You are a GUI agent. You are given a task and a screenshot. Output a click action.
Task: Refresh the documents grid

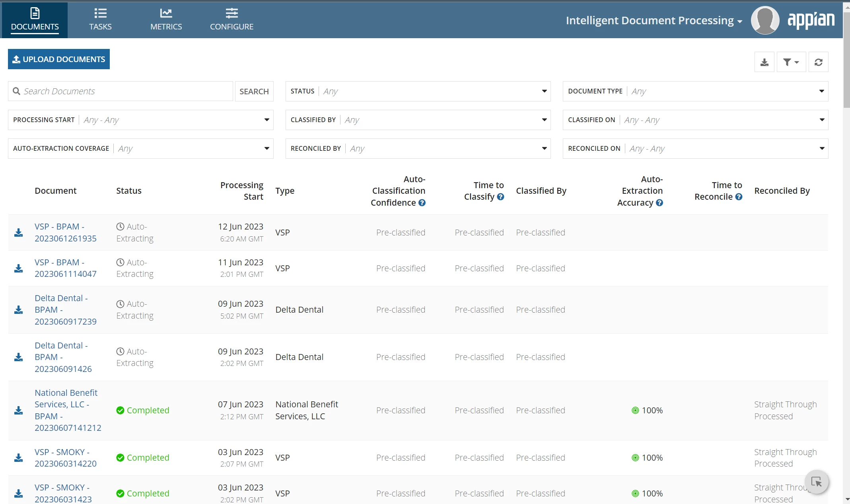[x=818, y=62]
